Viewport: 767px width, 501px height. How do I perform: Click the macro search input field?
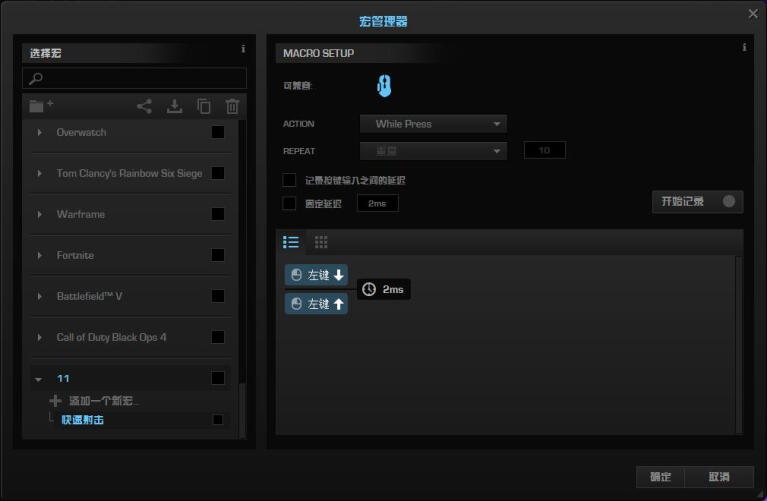(x=135, y=78)
